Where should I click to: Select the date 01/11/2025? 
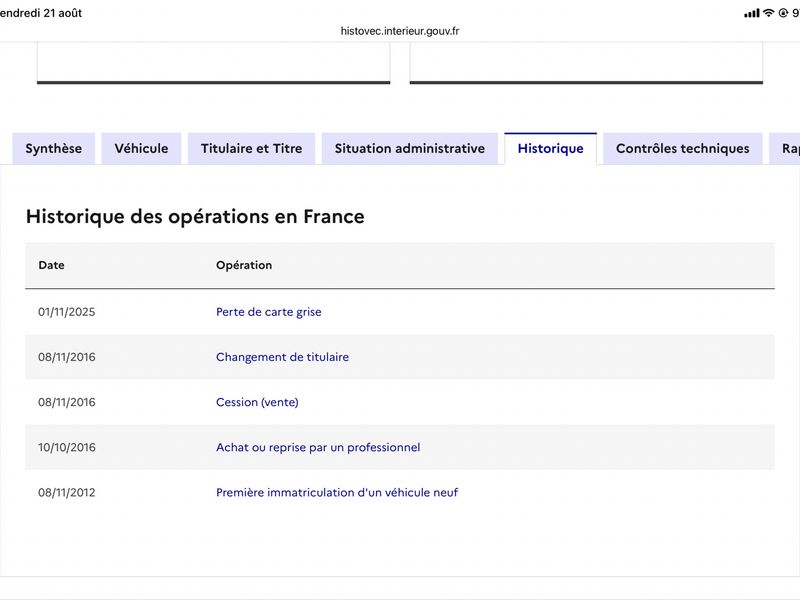click(x=67, y=312)
